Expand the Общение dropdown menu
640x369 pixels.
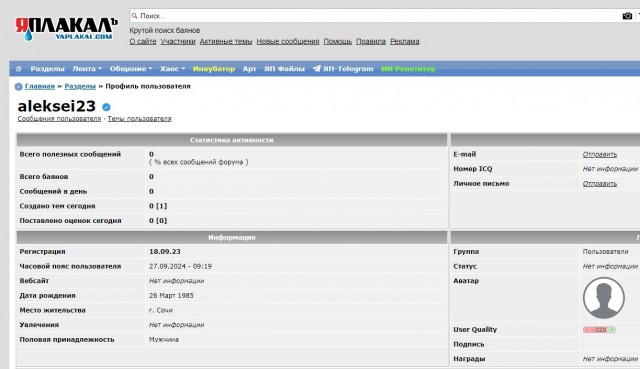point(131,69)
